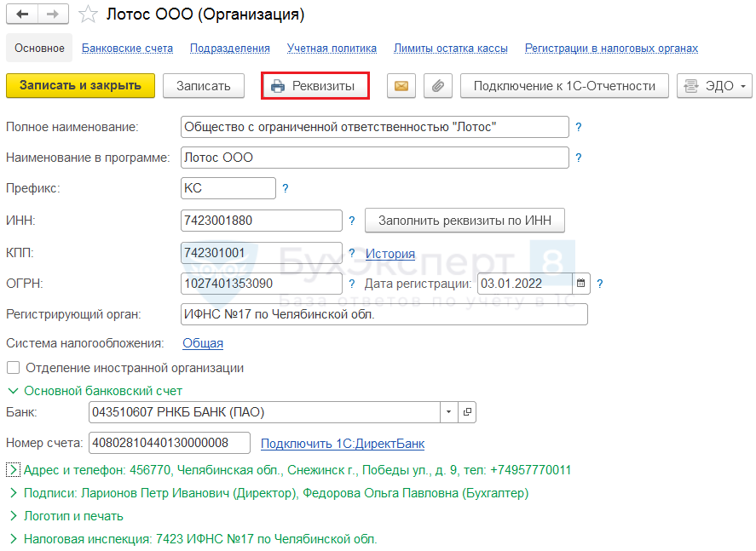756x551 pixels.
Task: Click into the ОГРН input field
Action: click(x=262, y=284)
